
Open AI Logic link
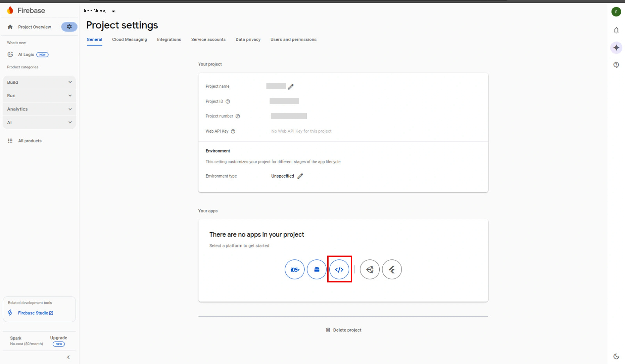point(26,55)
